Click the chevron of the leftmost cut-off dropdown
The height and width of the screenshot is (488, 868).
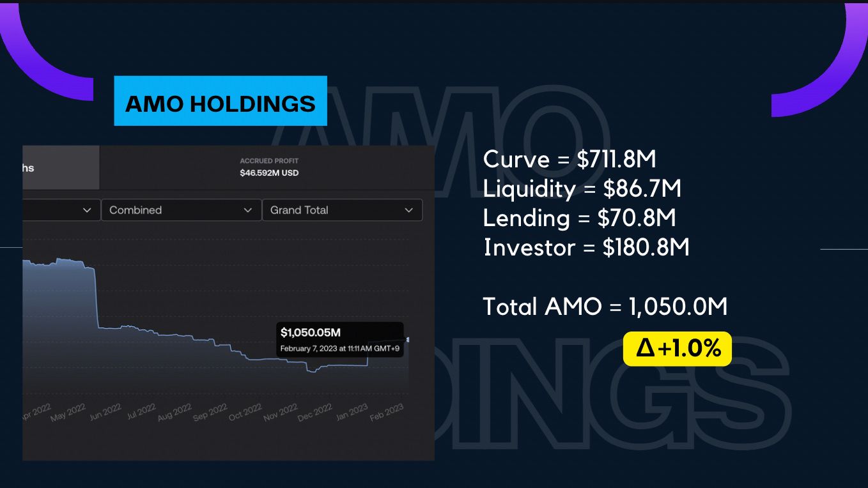87,210
